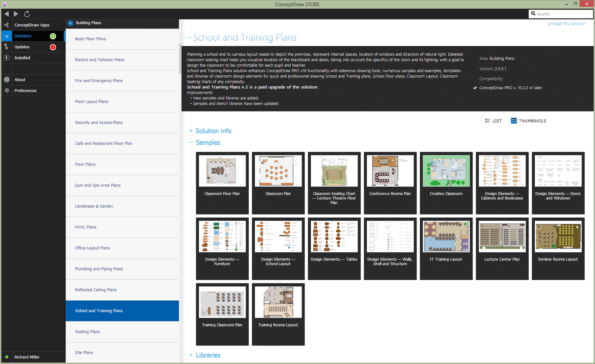
Task: Open Gym and Spa Area Plans
Action: pyautogui.click(x=122, y=186)
